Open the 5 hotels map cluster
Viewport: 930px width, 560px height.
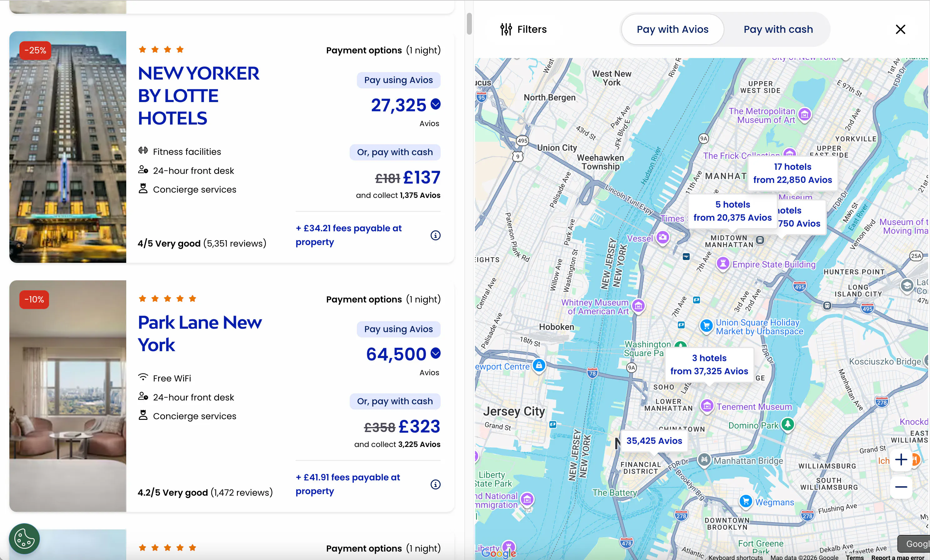(732, 211)
